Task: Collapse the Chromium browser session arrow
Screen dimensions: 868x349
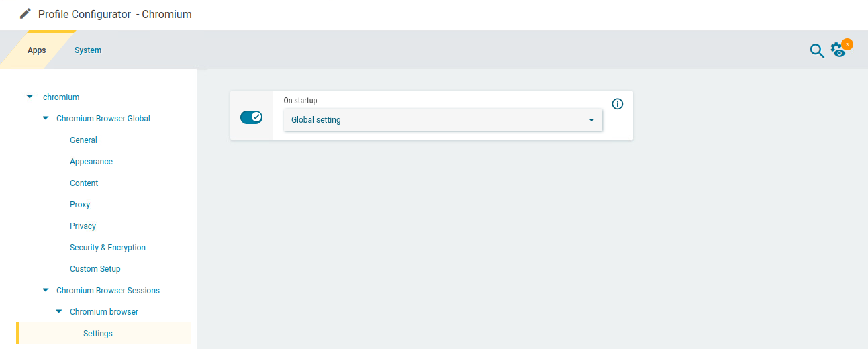Action: [59, 311]
